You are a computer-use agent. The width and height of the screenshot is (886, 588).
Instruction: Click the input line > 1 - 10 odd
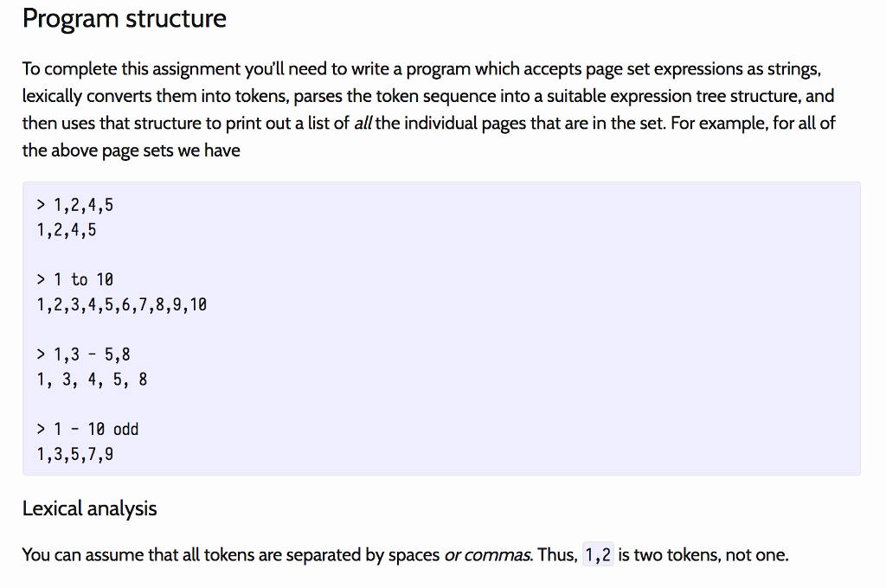(x=87, y=429)
